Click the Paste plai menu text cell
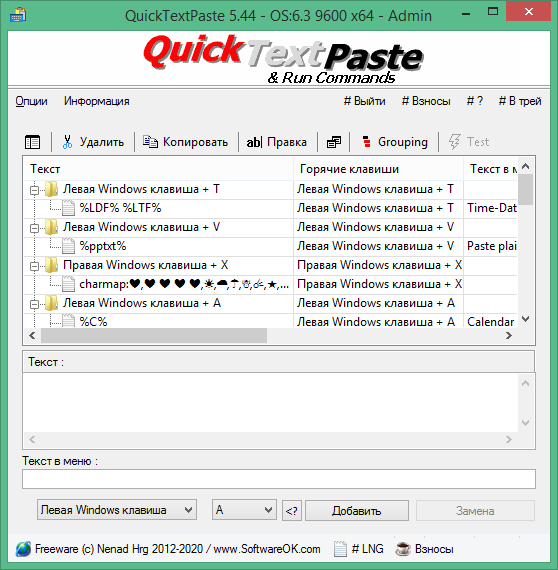558x570 pixels. click(x=491, y=246)
